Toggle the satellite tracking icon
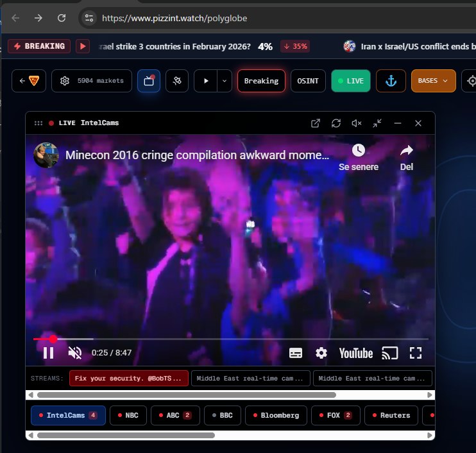The image size is (476, 453). [177, 81]
